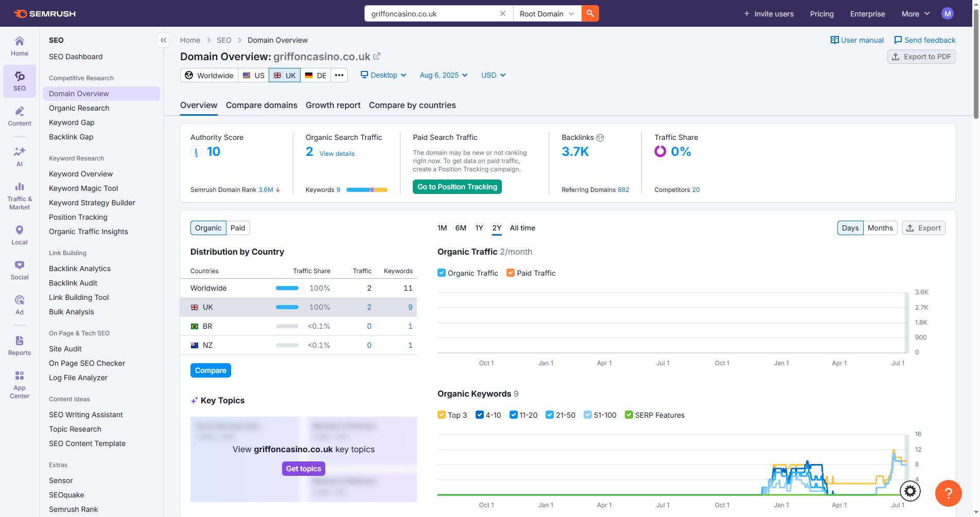Image resolution: width=980 pixels, height=517 pixels.
Task: Expand the More menu in header
Action: pos(916,14)
